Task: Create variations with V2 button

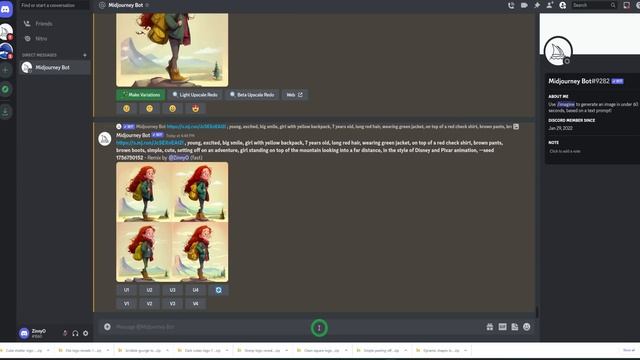Action: (149, 304)
